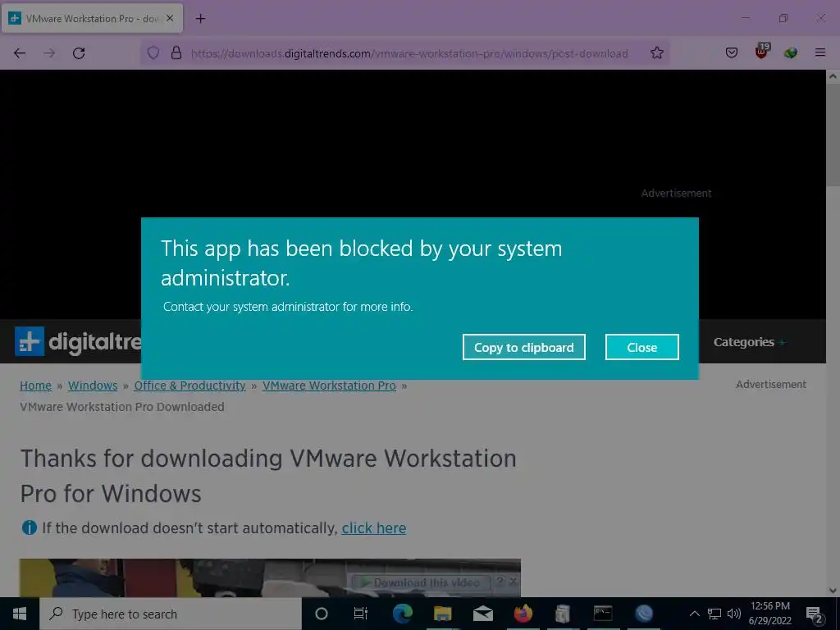This screenshot has height=630, width=840.
Task: Click 'Thanks for downloading VMware Workstation' heading
Action: [268, 476]
